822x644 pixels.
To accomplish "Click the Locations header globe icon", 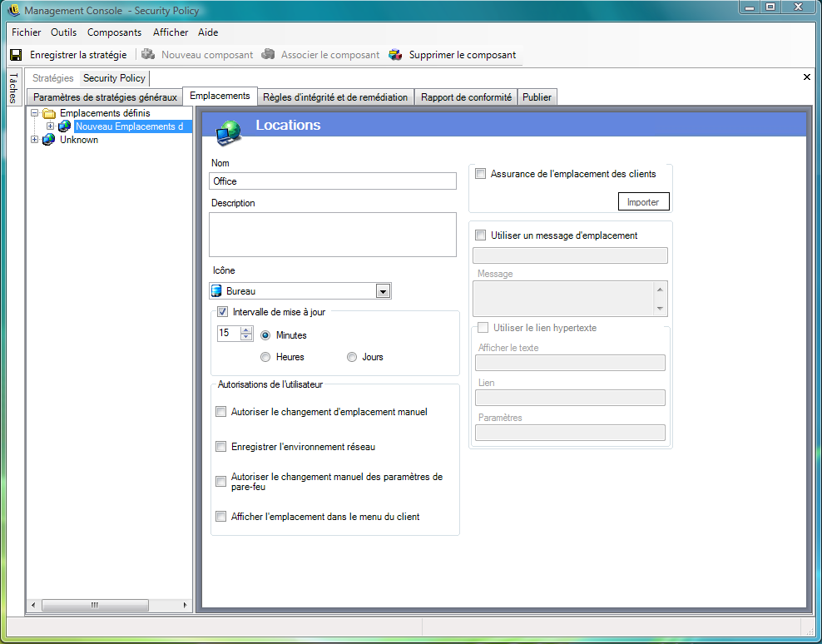I will coord(228,132).
